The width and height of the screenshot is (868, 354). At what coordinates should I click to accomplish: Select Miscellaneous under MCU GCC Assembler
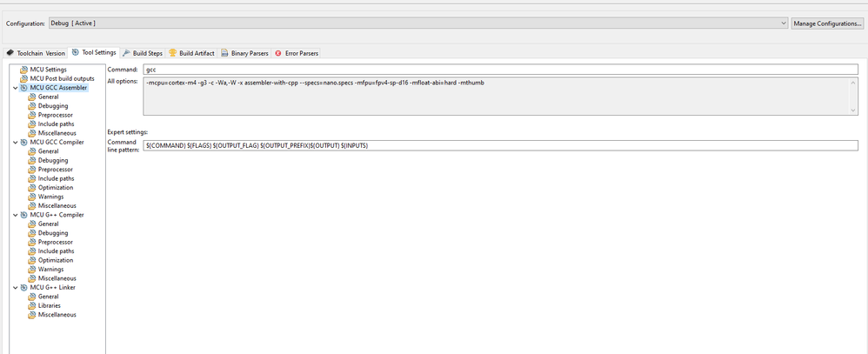pos(57,133)
